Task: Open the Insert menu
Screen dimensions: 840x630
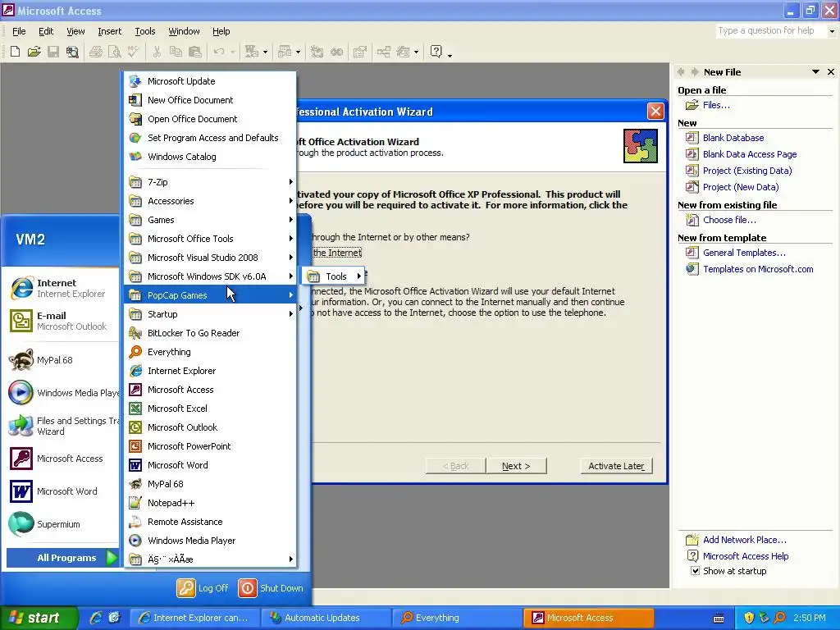Action: tap(109, 31)
